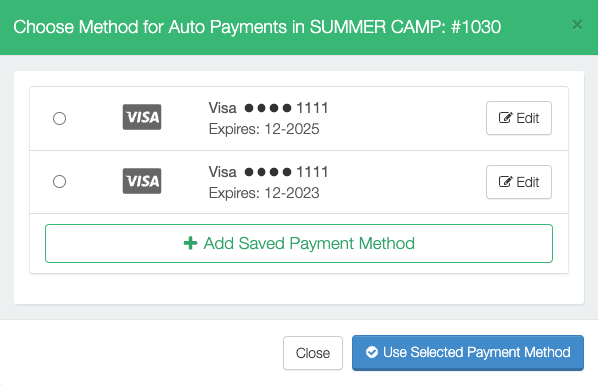This screenshot has width=598, height=385.
Task: Click the checkmark icon on the blue button
Action: 372,352
